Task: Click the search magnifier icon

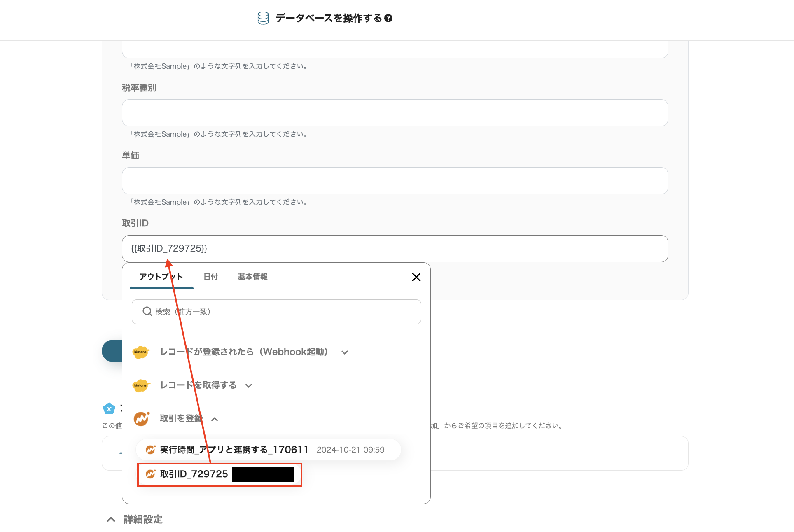Action: click(147, 311)
